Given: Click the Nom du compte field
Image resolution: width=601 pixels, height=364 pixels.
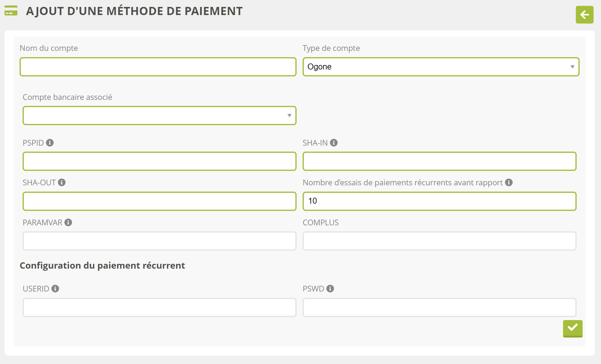Looking at the screenshot, I should click(x=158, y=67).
